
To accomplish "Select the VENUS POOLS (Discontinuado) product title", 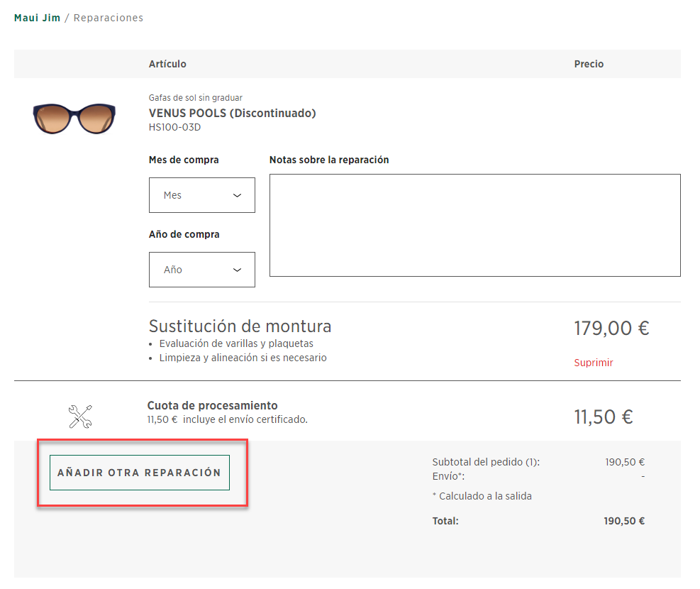I will click(x=232, y=114).
